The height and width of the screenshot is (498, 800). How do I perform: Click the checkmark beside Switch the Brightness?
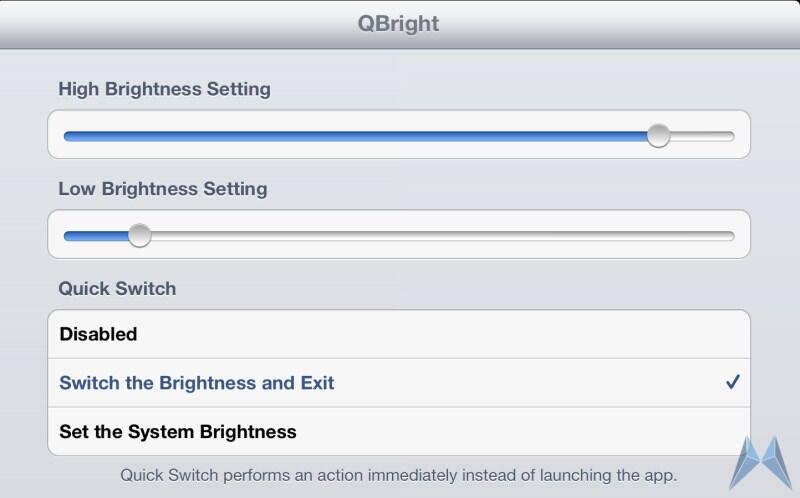[733, 382]
